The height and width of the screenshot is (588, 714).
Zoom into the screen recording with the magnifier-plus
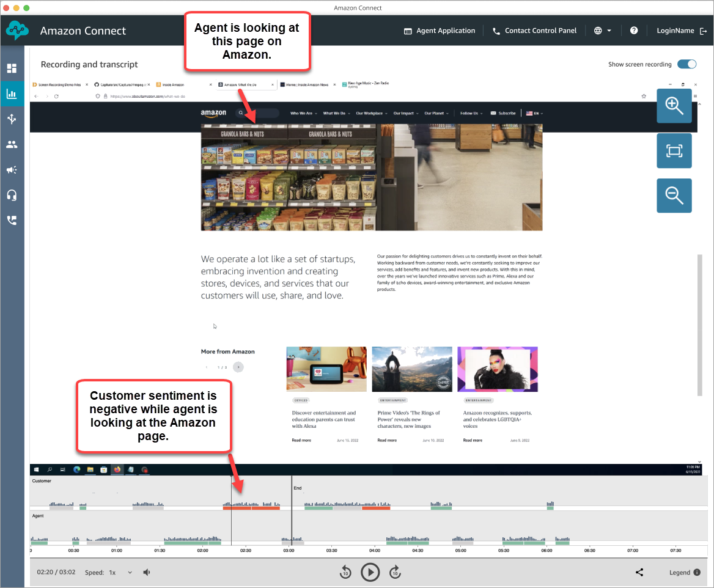(674, 106)
